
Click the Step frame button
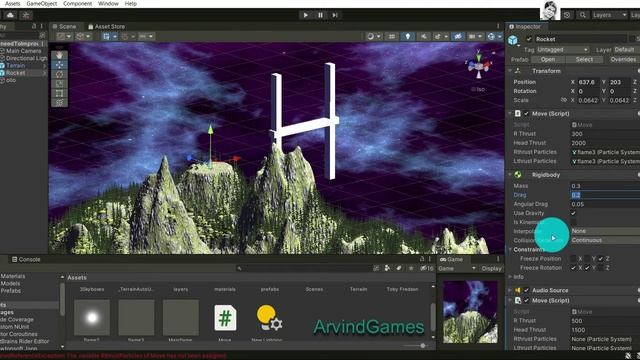335,15
